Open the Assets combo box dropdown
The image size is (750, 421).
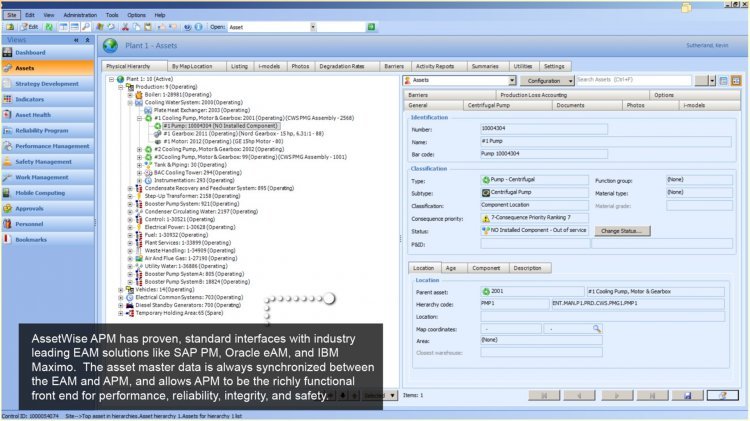pos(512,80)
